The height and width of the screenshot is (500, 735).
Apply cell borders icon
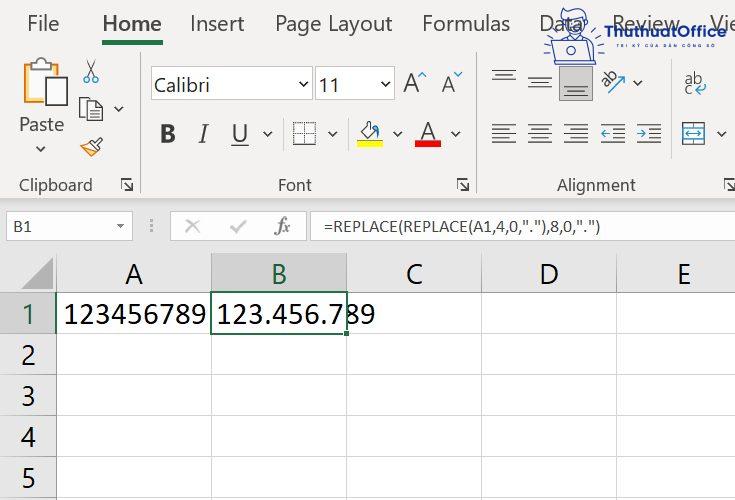click(304, 134)
